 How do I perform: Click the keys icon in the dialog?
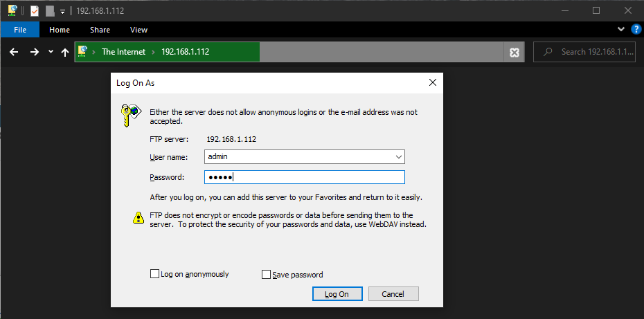131,116
